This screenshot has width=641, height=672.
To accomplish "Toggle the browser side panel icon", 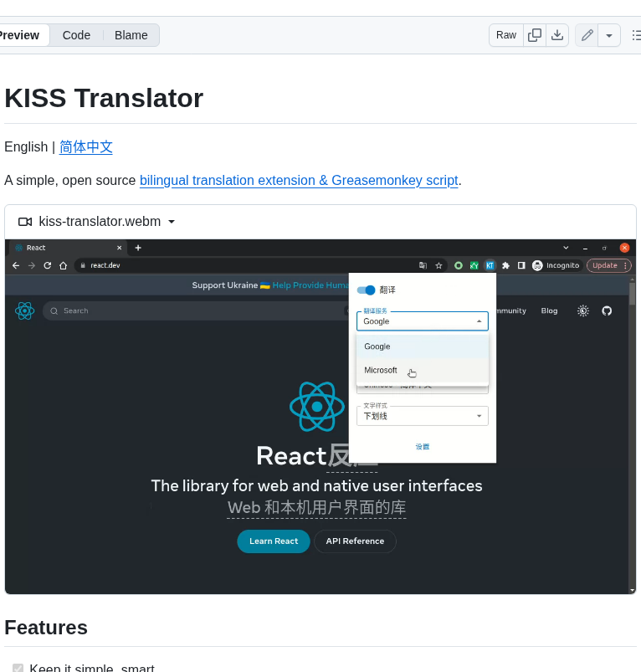I will [521, 266].
